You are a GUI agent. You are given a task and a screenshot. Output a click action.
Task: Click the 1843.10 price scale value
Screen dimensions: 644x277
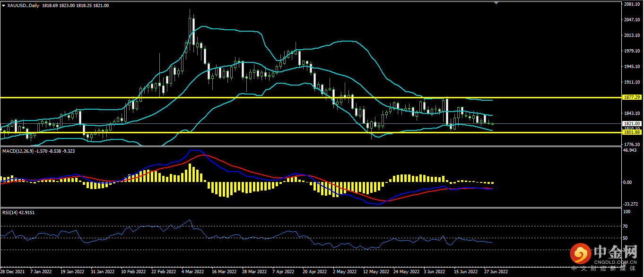tap(631, 113)
